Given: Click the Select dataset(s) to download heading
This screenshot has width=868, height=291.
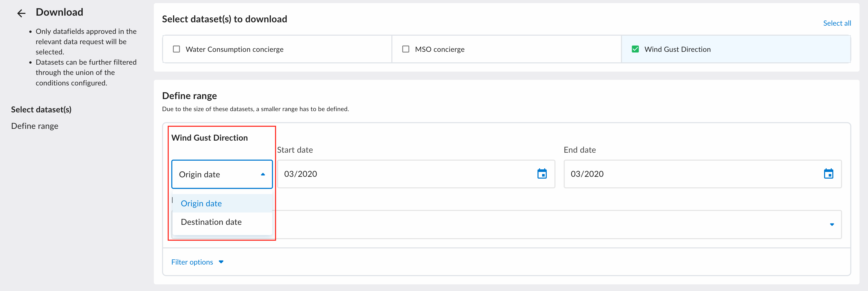Looking at the screenshot, I should tap(224, 19).
